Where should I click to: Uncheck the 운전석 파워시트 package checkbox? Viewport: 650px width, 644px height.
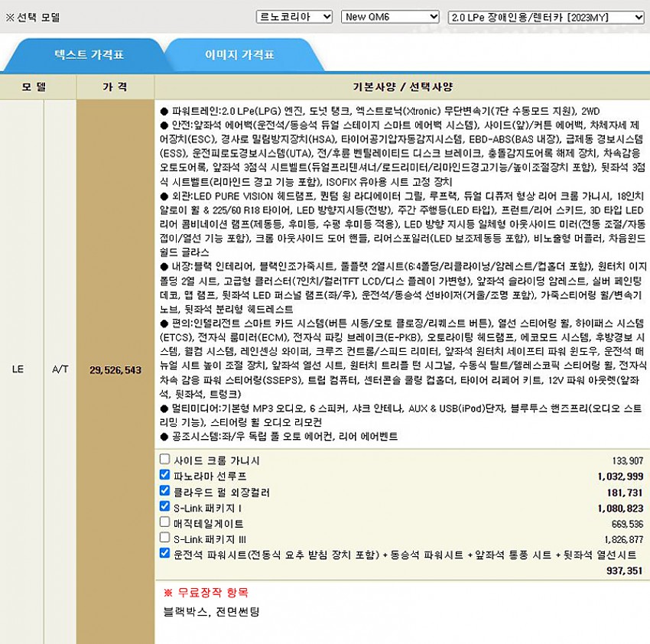[165, 553]
